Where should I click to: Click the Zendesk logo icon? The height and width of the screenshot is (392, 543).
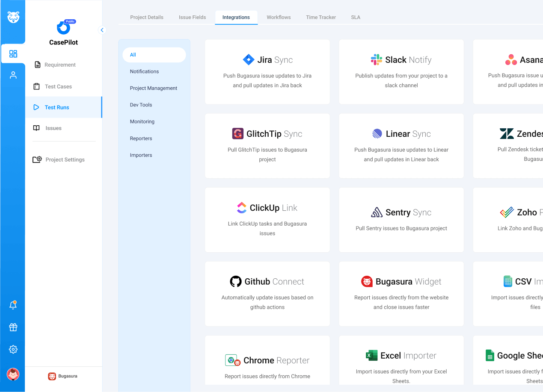[x=507, y=134]
